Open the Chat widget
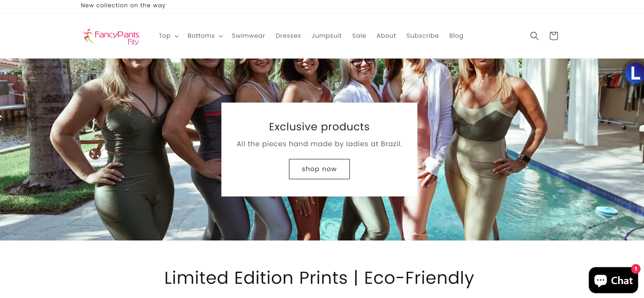Screen dimensions: 644x298 (613, 280)
